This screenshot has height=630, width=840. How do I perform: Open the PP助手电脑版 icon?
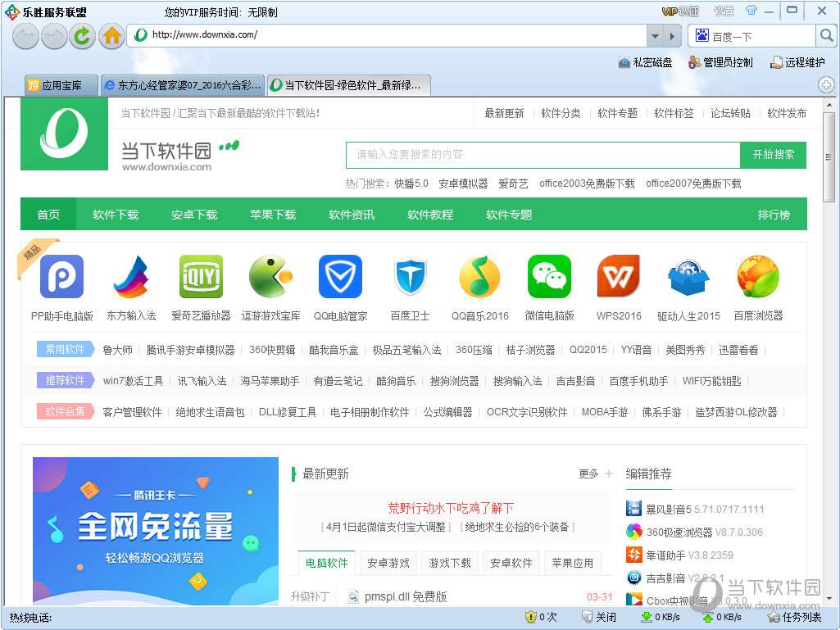click(x=61, y=278)
